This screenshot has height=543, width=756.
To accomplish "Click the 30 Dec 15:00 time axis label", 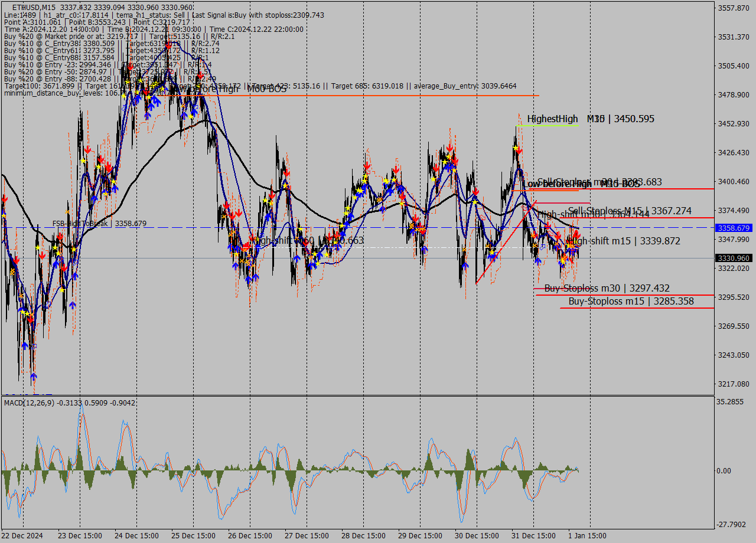I will tap(477, 536).
